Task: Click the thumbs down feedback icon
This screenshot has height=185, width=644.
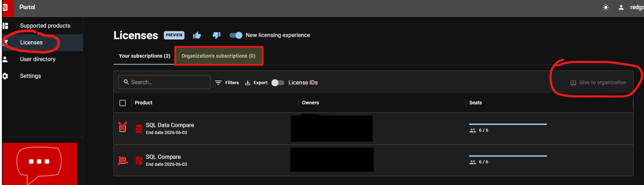Action: [216, 35]
